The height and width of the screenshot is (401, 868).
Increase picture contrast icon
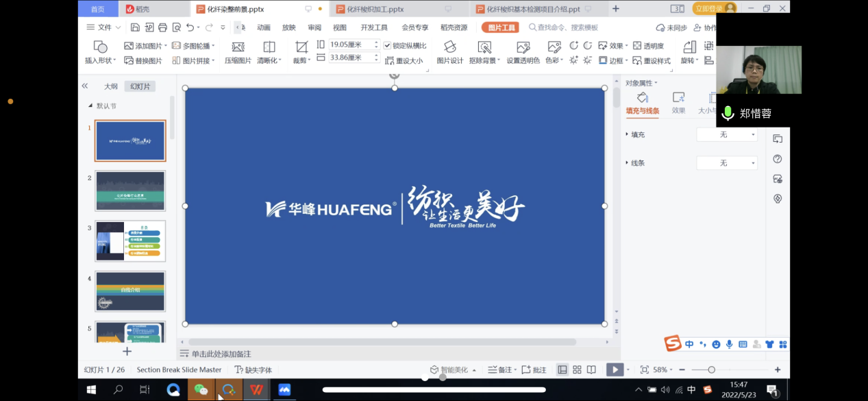(573, 46)
